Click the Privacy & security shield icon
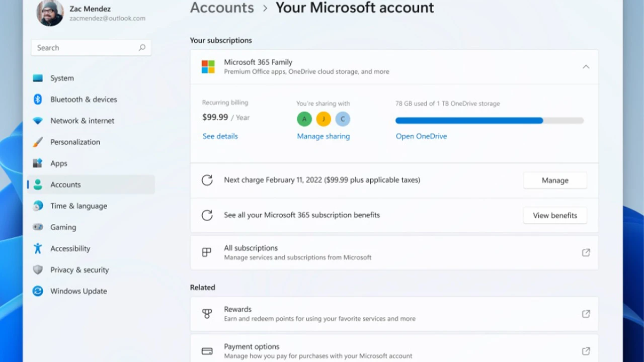644x362 pixels. (x=38, y=270)
